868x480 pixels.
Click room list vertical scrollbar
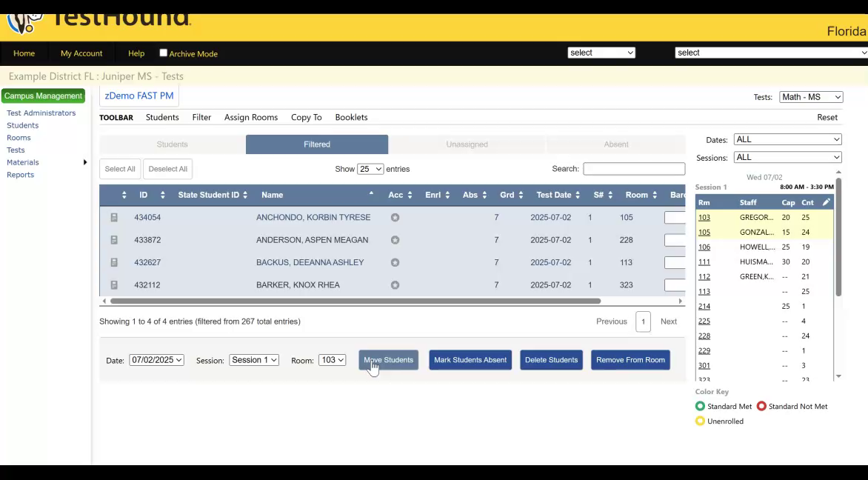(x=838, y=238)
